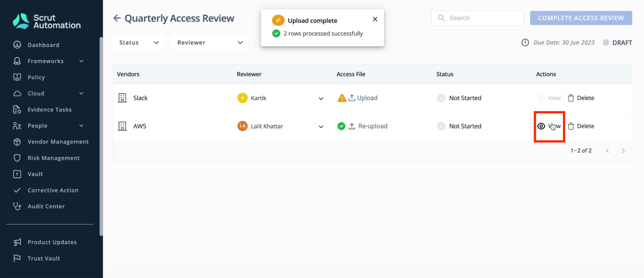644x278 pixels.
Task: Open the Reviewer filter dropdown
Action: point(209,43)
